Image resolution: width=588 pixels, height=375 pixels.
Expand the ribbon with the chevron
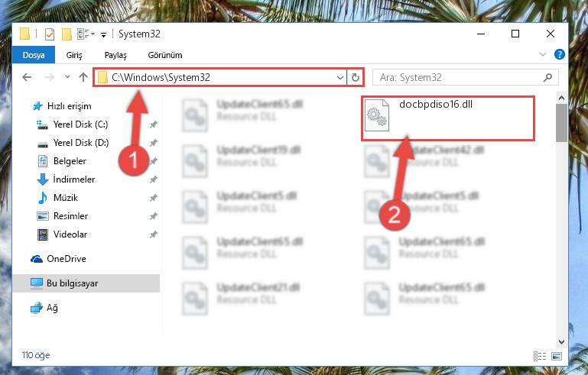coord(542,54)
